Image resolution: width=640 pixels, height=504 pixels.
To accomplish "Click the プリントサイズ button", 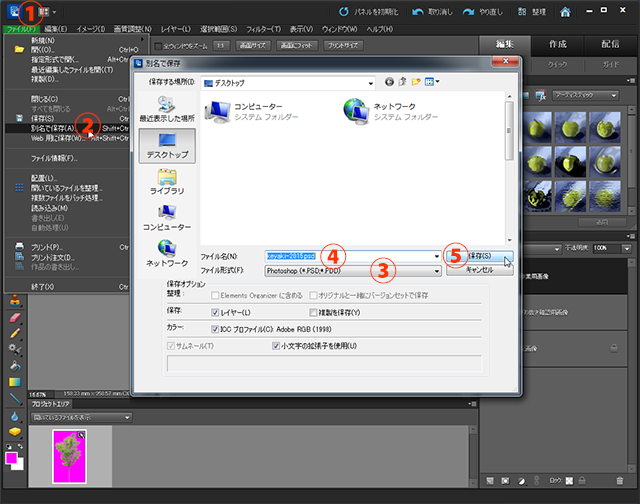I will tap(343, 46).
